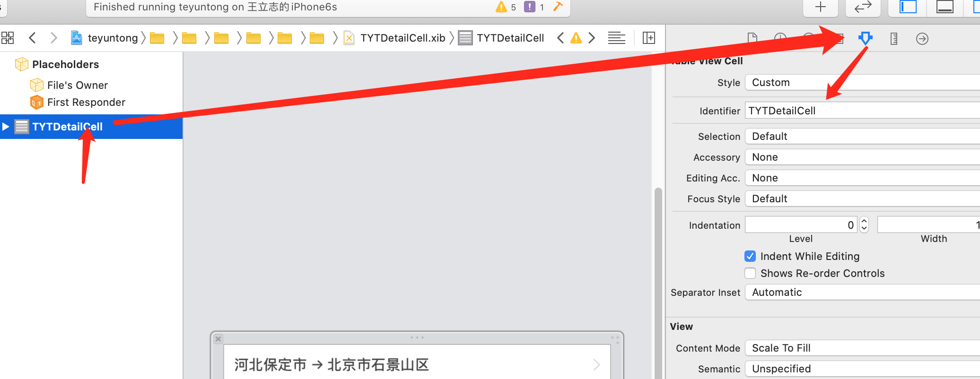The width and height of the screenshot is (980, 379).
Task: Add an editor pane on the right
Action: (x=649, y=38)
